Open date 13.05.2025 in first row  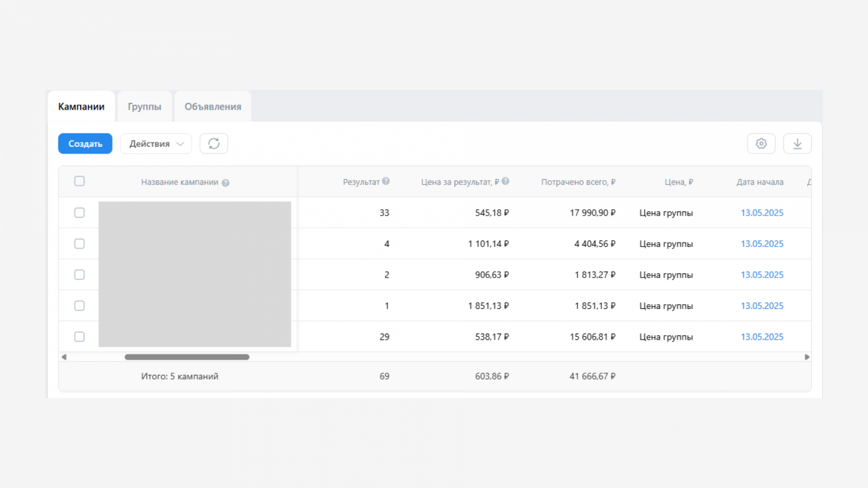[x=762, y=213]
